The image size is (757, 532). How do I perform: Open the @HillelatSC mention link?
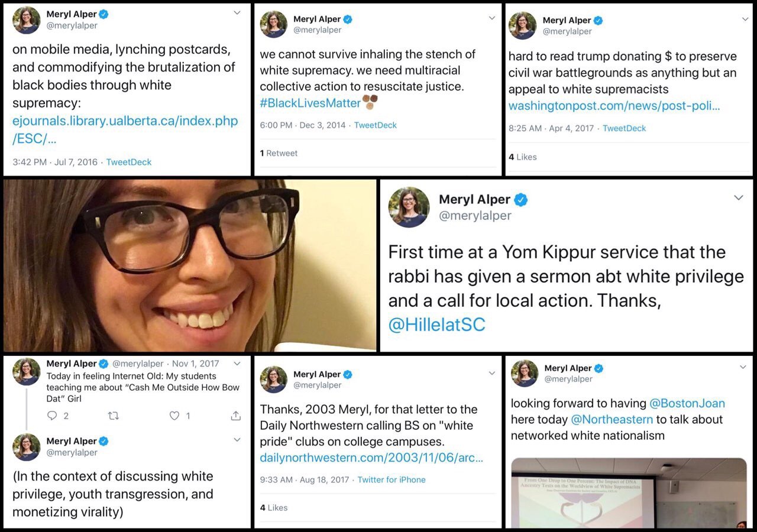pos(436,325)
